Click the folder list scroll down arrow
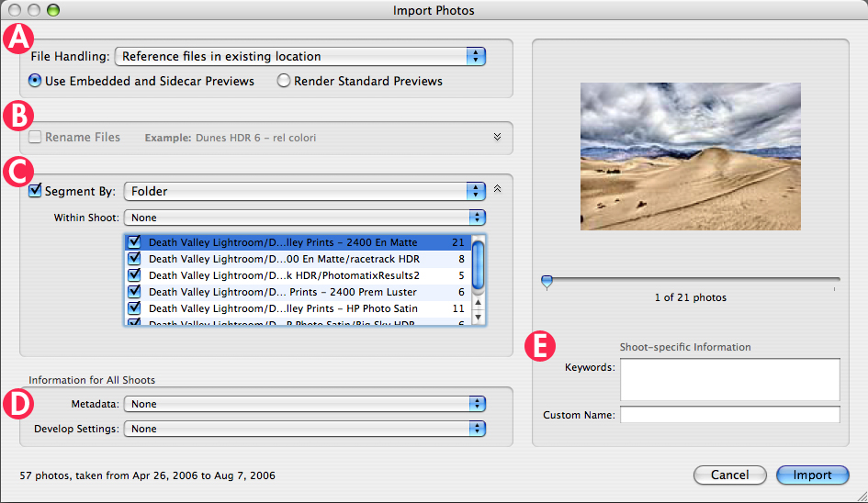The image size is (868, 503). [x=478, y=317]
